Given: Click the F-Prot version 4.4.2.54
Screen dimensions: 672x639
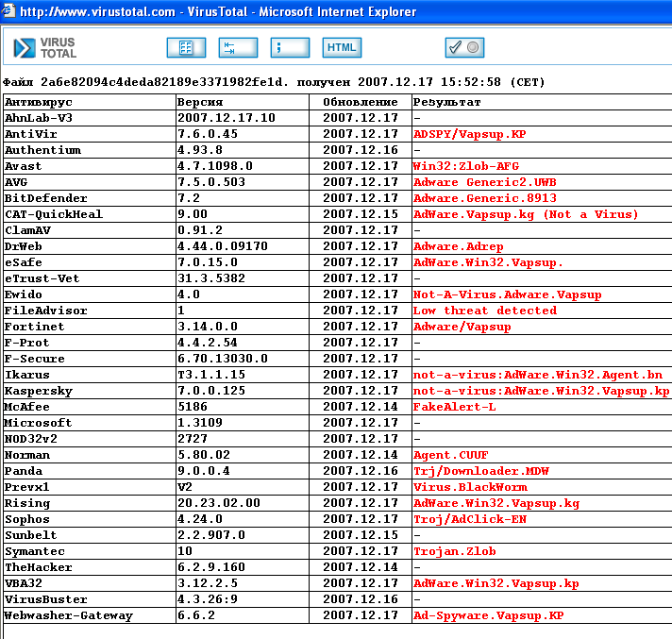Looking at the screenshot, I should pyautogui.click(x=208, y=343).
